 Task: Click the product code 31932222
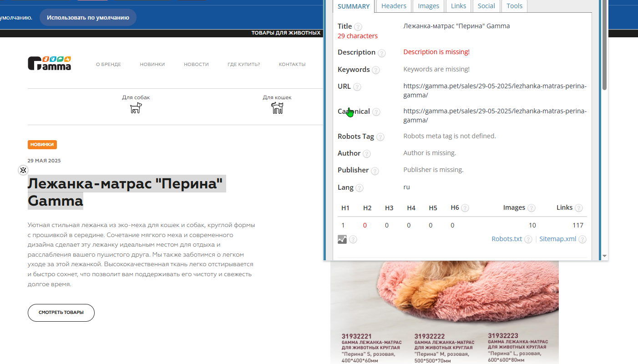429,337
